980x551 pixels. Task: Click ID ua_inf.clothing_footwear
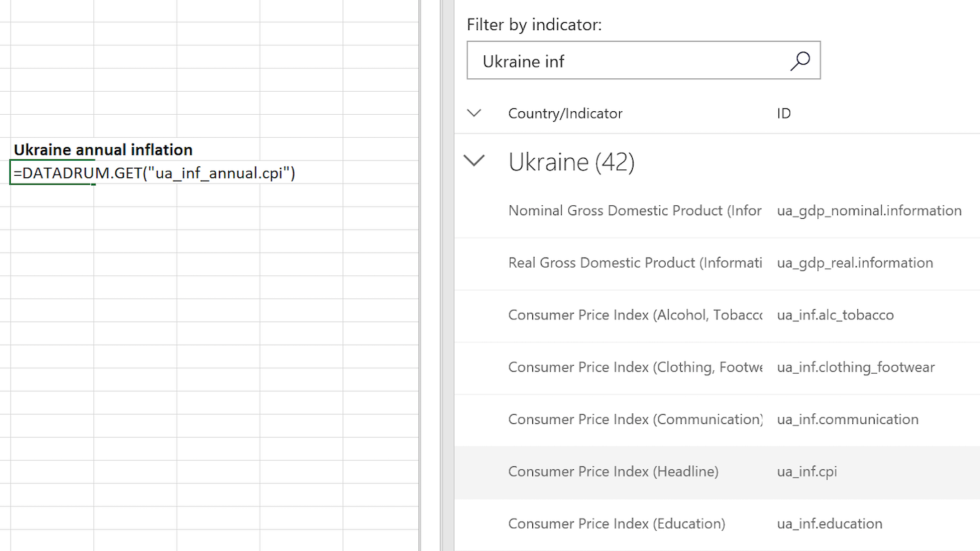pyautogui.click(x=856, y=368)
